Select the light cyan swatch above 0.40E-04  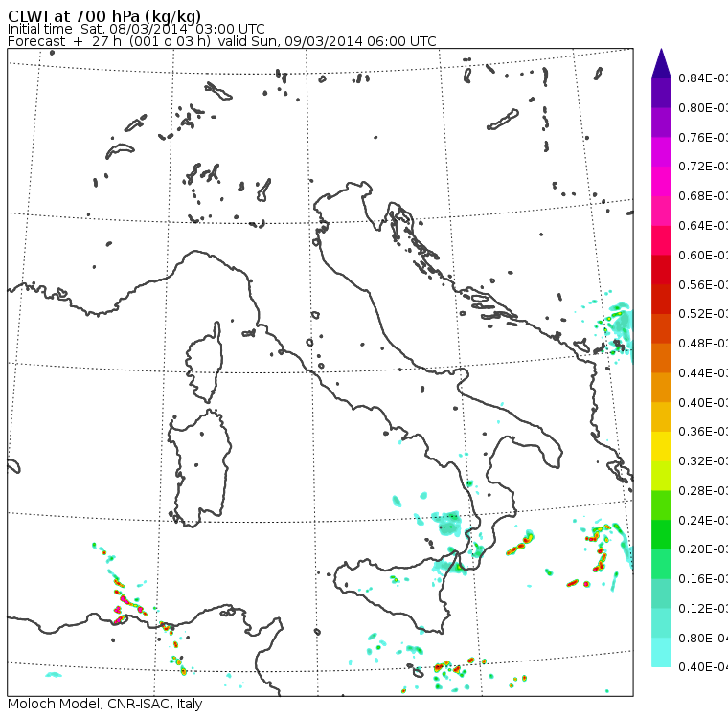point(661,653)
